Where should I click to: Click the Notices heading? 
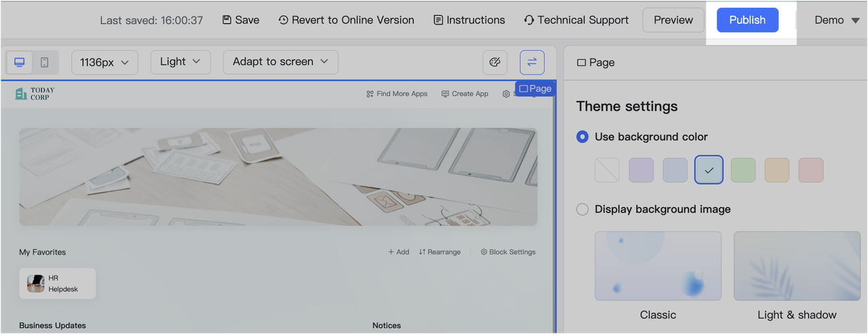(387, 325)
